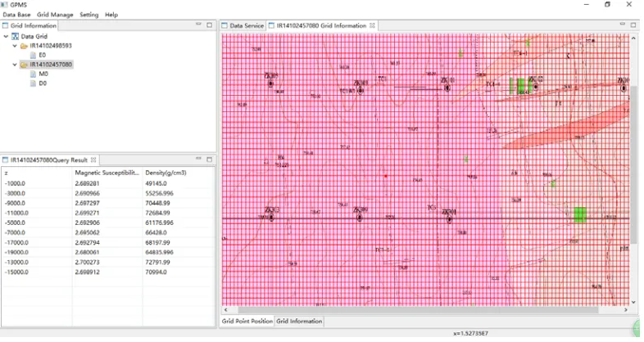Image resolution: width=644 pixels, height=342 pixels.
Task: Click the GPMS application icon in title bar
Action: 5,5
